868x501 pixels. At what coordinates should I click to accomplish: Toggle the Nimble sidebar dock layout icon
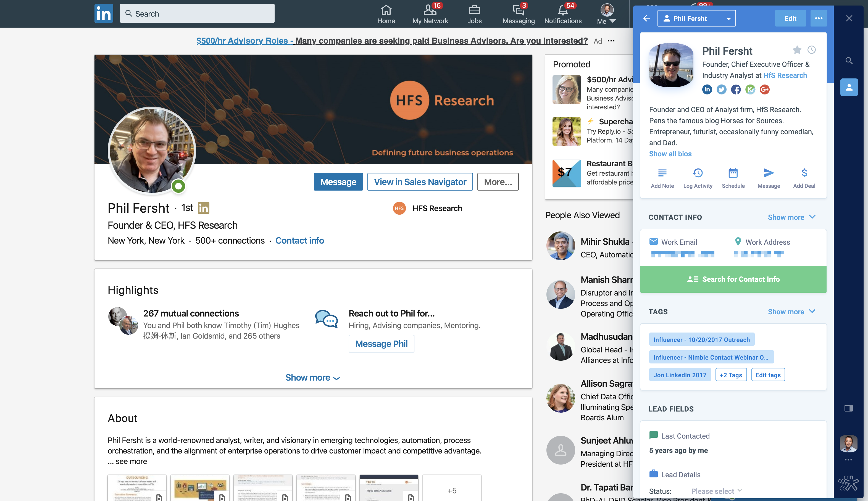(x=848, y=408)
